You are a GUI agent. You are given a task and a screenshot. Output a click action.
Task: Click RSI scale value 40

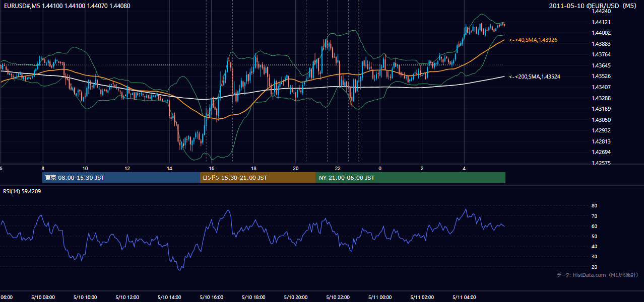(594, 246)
